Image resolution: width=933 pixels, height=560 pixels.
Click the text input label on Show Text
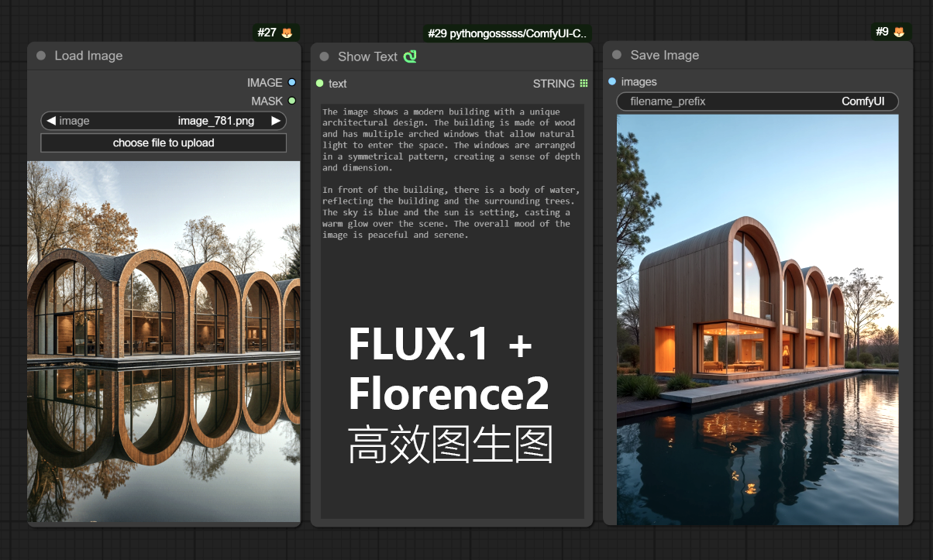[x=338, y=84]
